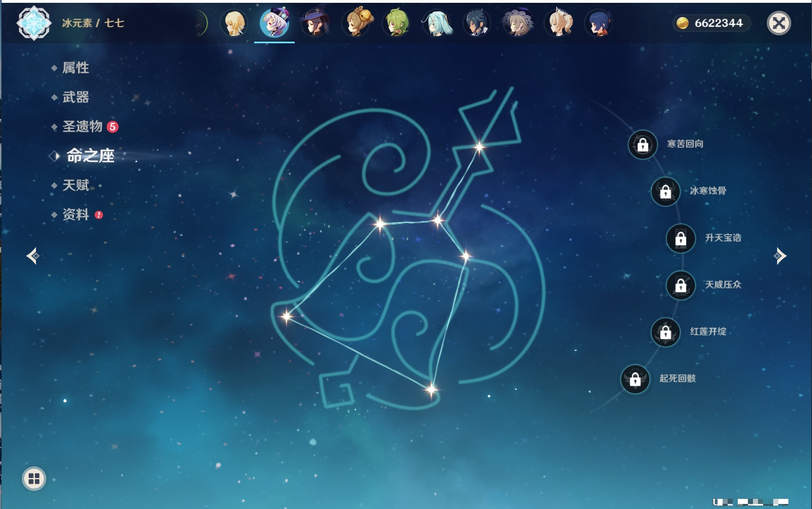This screenshot has width=812, height=509.
Task: Click the lock icon for 红莲开绽
Action: pos(665,332)
